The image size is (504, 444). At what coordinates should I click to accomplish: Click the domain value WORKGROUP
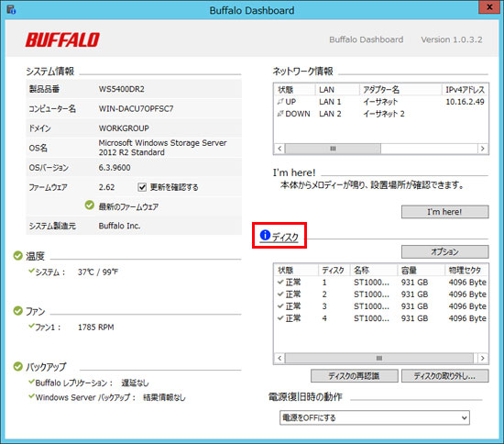tap(124, 128)
